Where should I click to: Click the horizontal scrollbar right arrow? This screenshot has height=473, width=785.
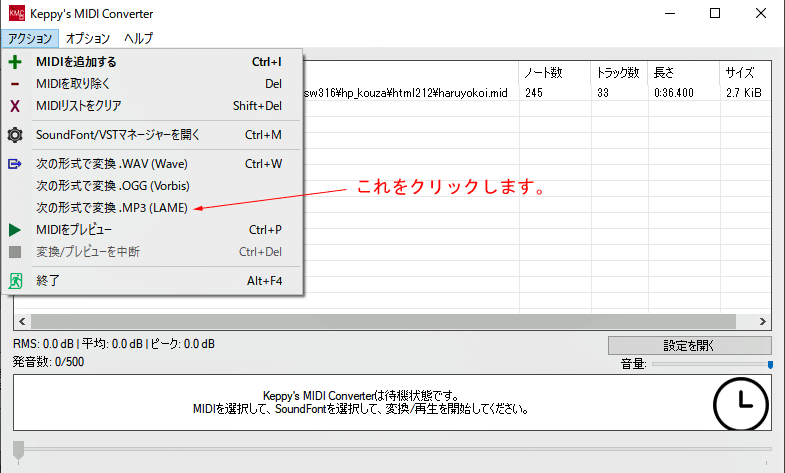pos(762,321)
